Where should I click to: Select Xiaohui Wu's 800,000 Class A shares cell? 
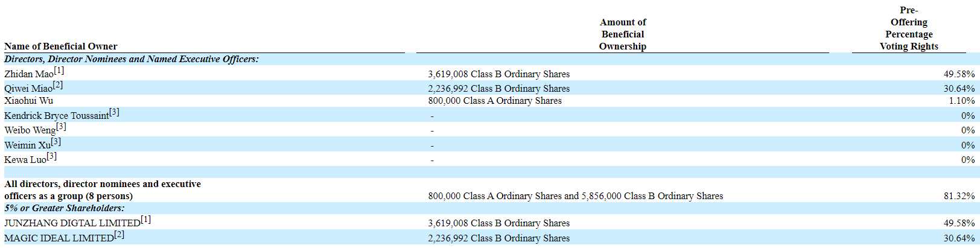[x=494, y=101]
